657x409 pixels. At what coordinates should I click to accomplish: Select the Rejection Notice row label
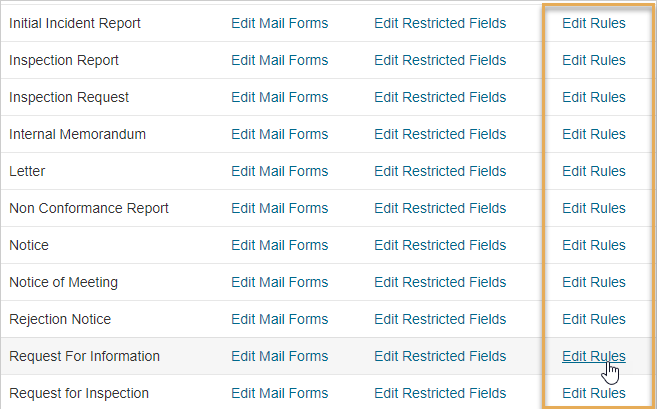pos(60,319)
